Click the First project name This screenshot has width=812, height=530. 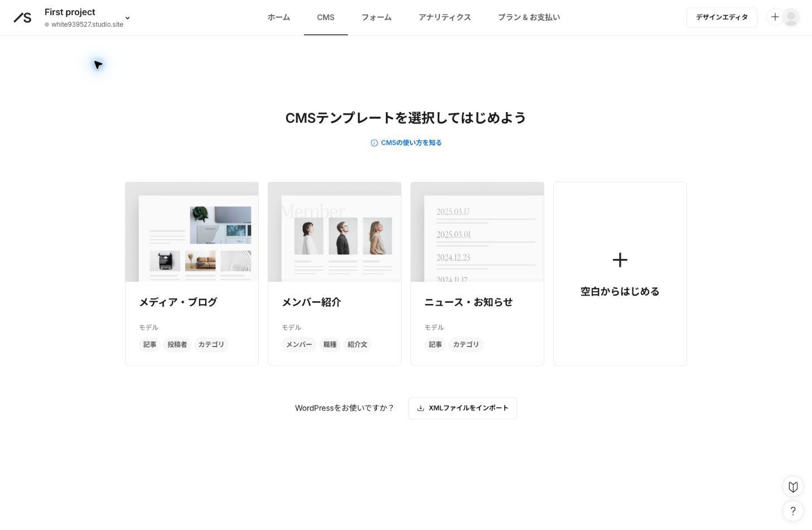70,12
